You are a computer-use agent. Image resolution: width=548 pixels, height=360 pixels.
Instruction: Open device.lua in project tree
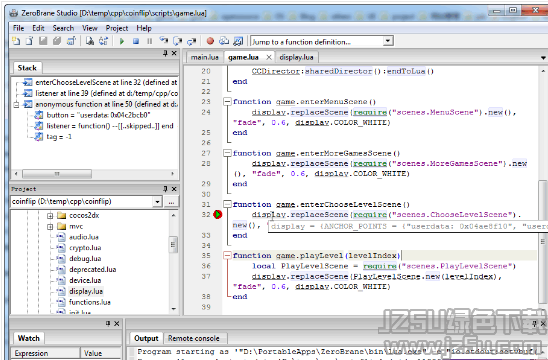click(85, 280)
